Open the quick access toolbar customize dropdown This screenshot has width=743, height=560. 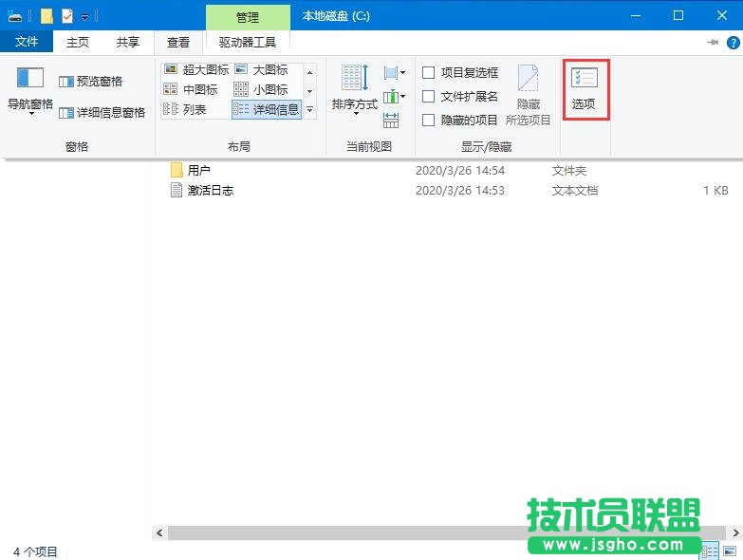click(x=84, y=17)
